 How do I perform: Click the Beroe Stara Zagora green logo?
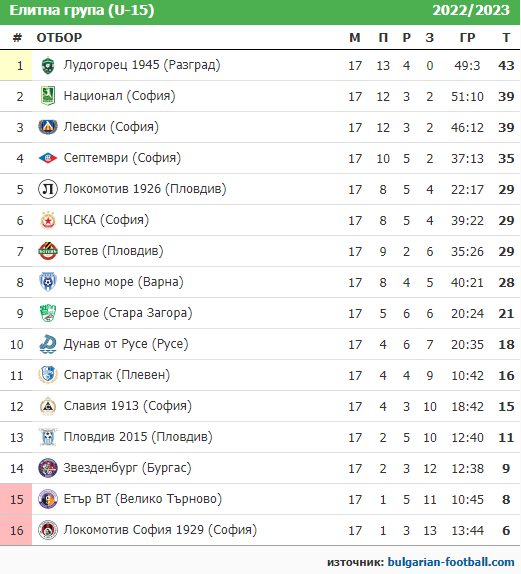[x=48, y=313]
